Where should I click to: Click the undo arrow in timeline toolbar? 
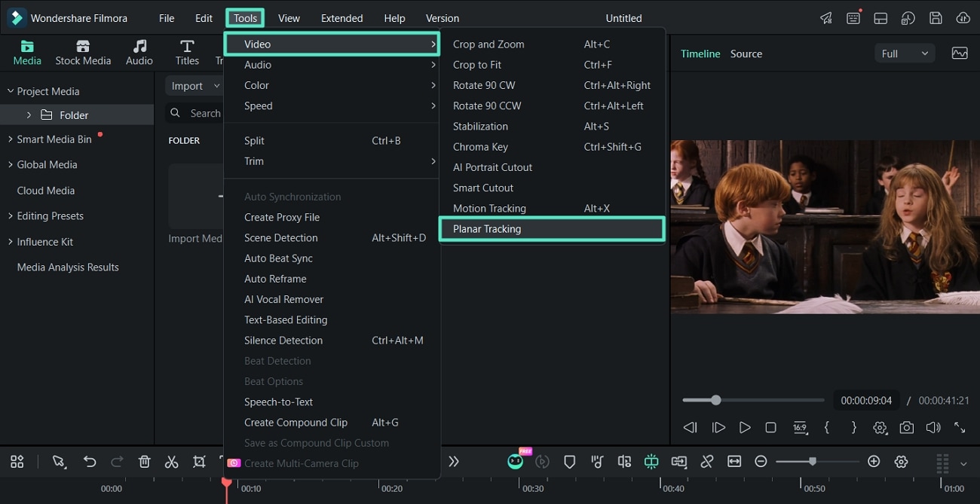(x=90, y=462)
